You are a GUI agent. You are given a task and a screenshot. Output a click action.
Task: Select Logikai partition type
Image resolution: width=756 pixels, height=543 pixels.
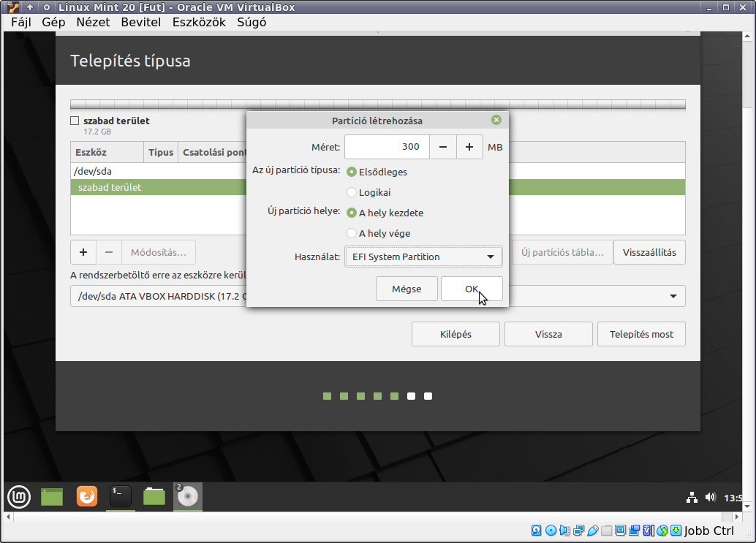point(352,192)
